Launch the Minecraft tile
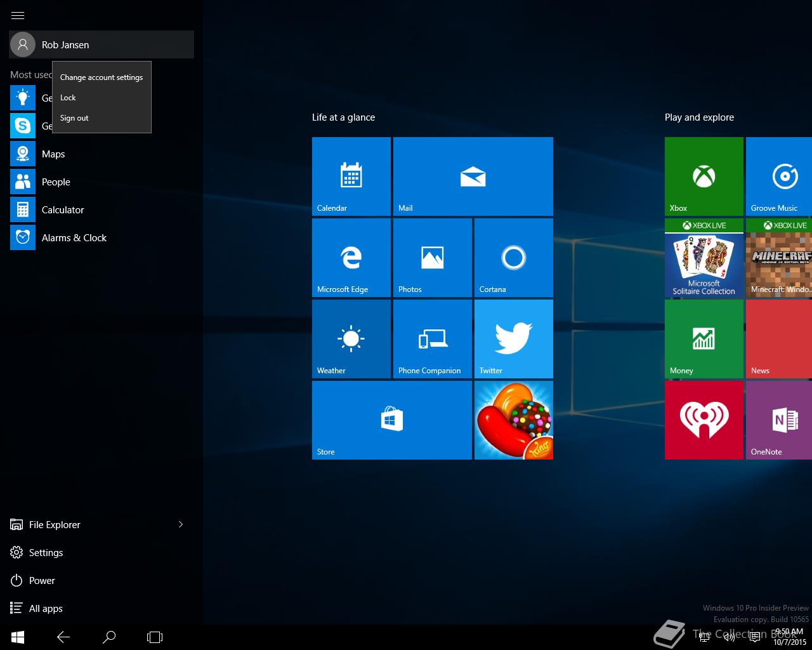 point(779,258)
